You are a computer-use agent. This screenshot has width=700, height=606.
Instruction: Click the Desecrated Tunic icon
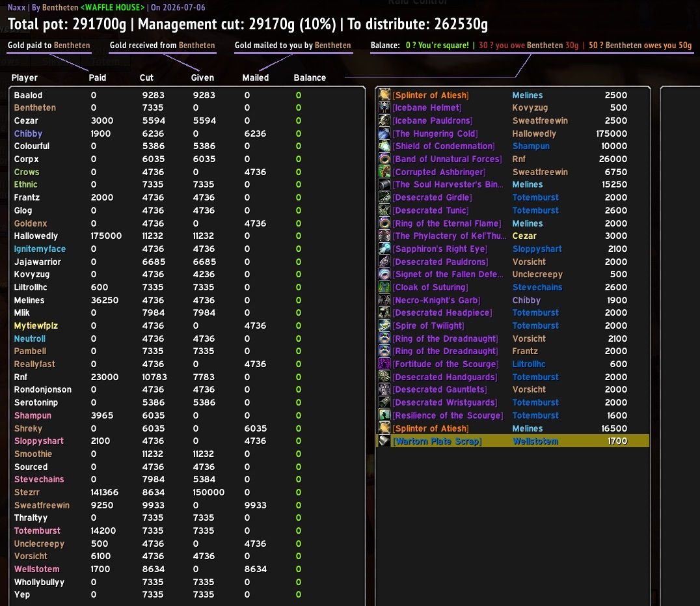[x=384, y=210]
